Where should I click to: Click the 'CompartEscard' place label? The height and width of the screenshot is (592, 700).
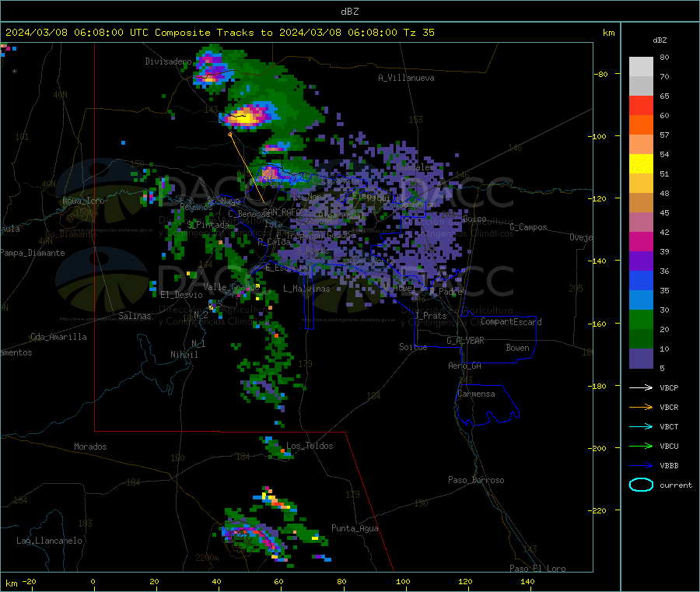511,322
